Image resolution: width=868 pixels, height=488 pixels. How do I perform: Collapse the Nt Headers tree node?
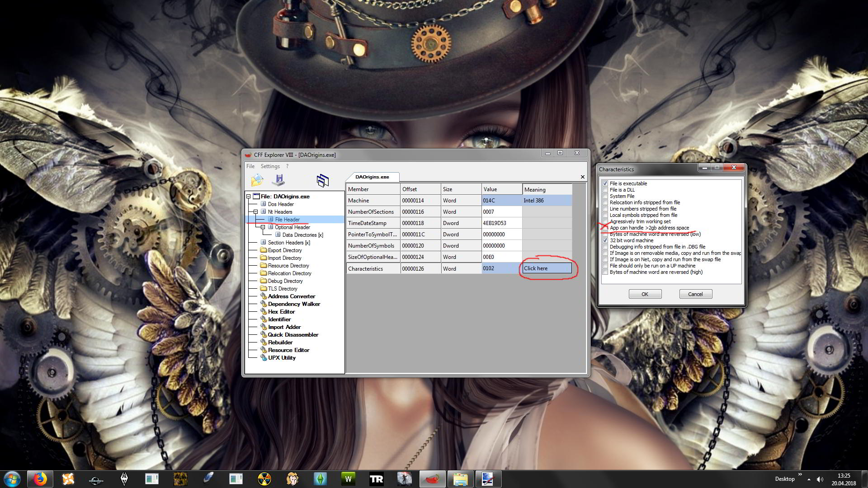click(x=255, y=212)
